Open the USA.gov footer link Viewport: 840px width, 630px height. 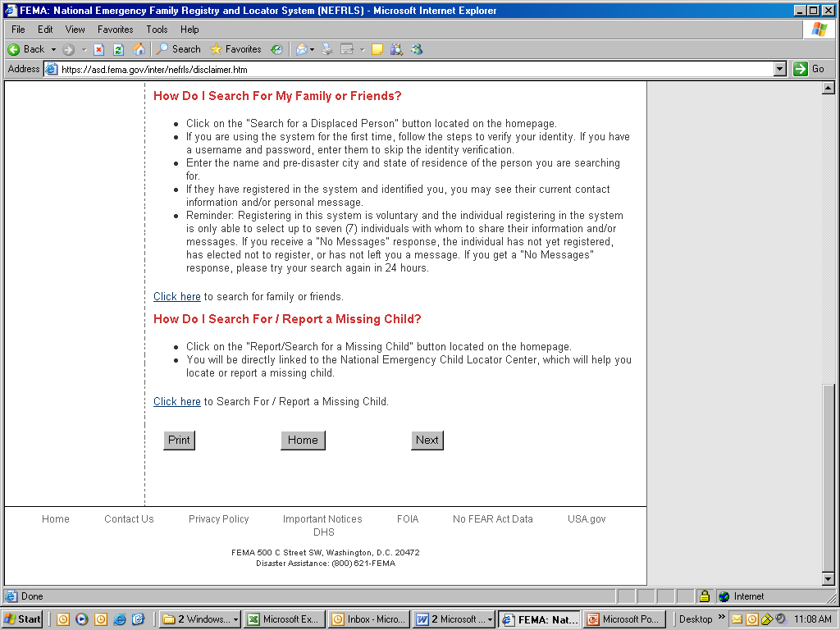[x=587, y=519]
